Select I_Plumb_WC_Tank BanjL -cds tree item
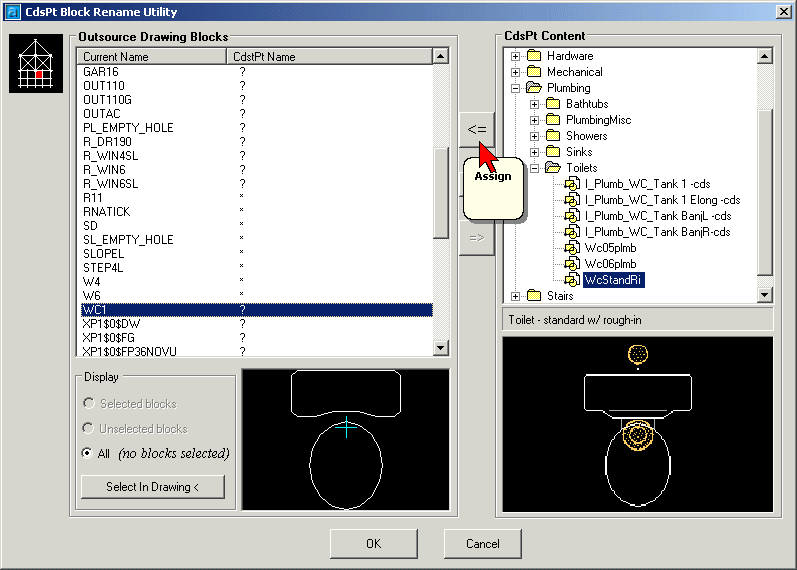The image size is (797, 570). coord(658,216)
